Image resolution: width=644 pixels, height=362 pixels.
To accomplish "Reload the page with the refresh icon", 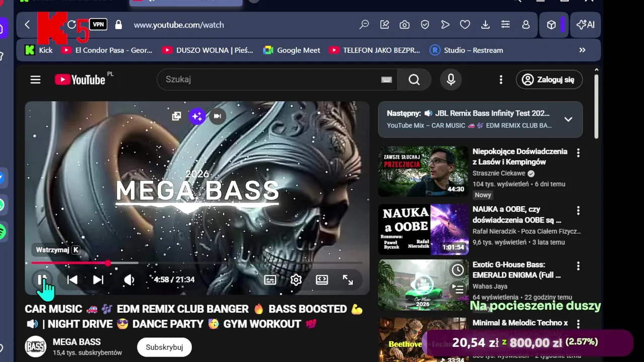I will point(71,25).
